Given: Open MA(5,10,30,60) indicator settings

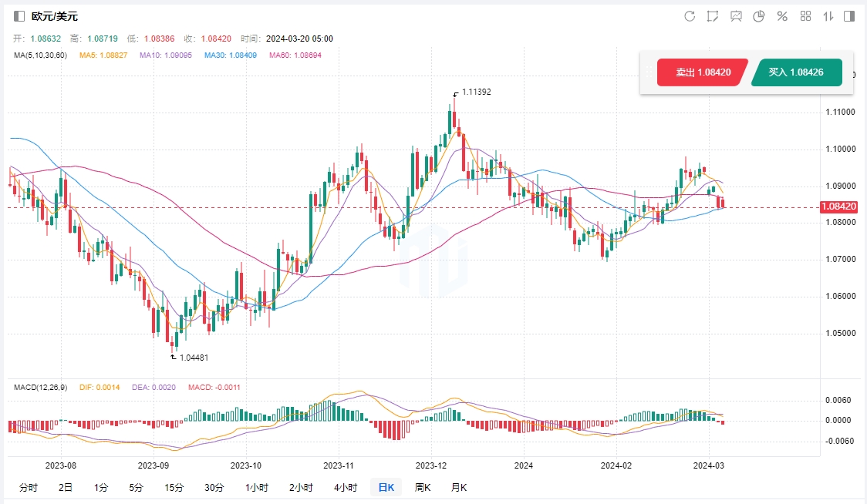Looking at the screenshot, I should click(40, 55).
